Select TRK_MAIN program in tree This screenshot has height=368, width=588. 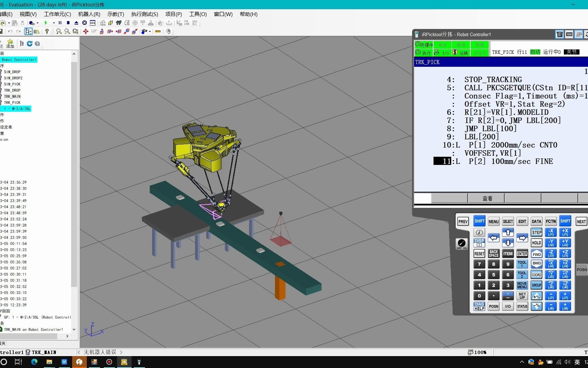[x=12, y=96]
